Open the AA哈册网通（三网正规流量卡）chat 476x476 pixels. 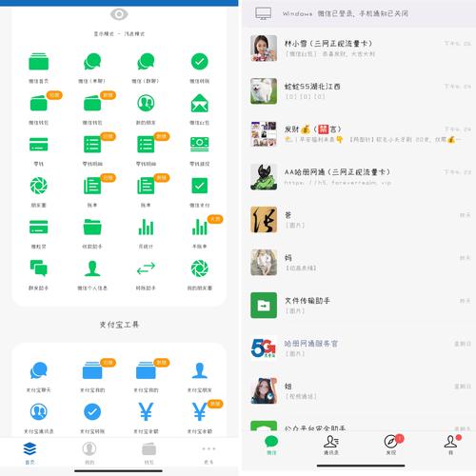click(x=359, y=177)
